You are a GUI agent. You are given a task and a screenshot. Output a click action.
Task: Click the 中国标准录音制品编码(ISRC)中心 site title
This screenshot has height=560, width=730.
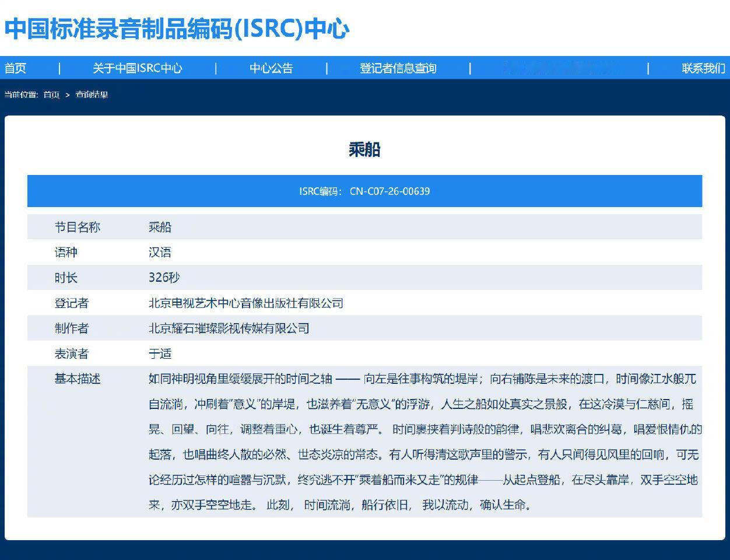(177, 29)
